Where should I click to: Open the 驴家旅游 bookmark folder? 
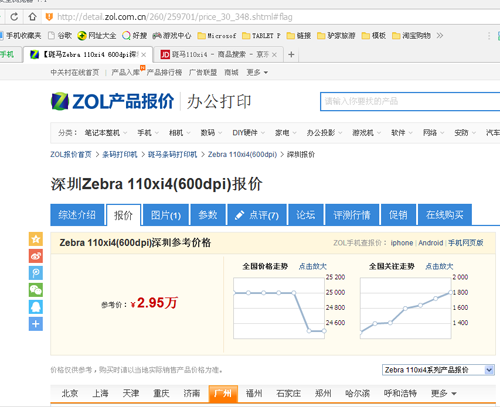coord(336,35)
